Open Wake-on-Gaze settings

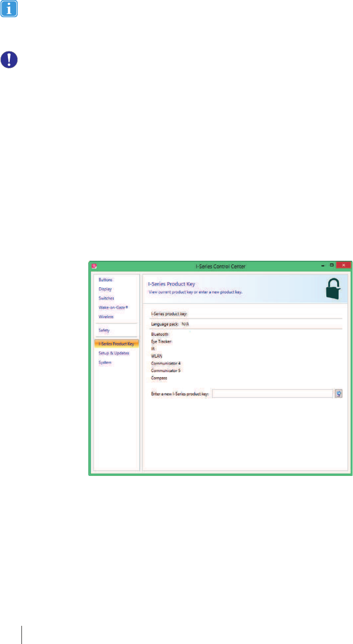tap(113, 307)
